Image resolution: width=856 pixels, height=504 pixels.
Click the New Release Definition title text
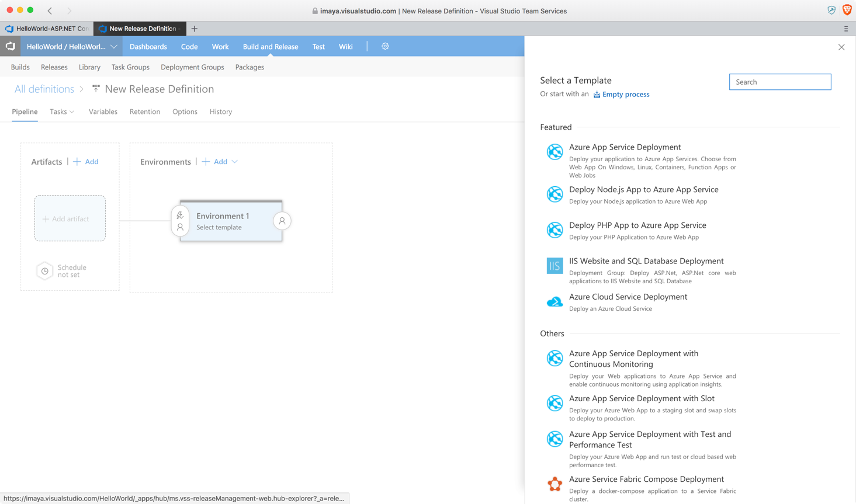pos(160,89)
